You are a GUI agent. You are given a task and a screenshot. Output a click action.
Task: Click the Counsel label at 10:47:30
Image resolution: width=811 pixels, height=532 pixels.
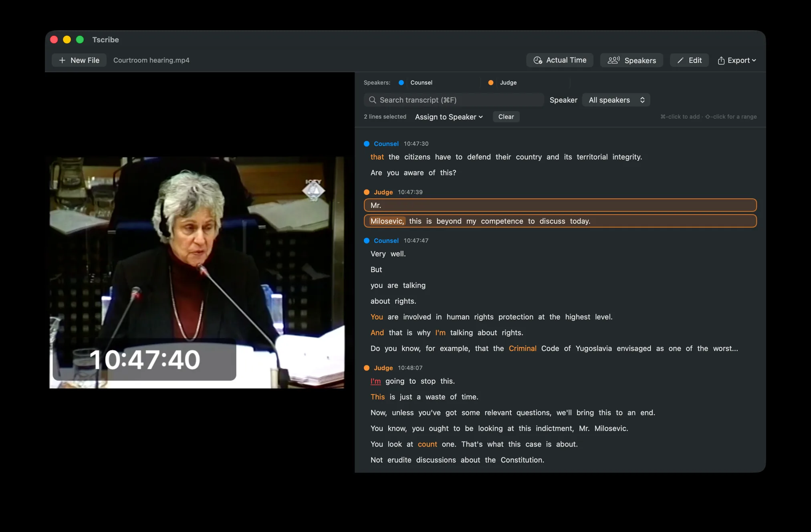[x=386, y=143]
